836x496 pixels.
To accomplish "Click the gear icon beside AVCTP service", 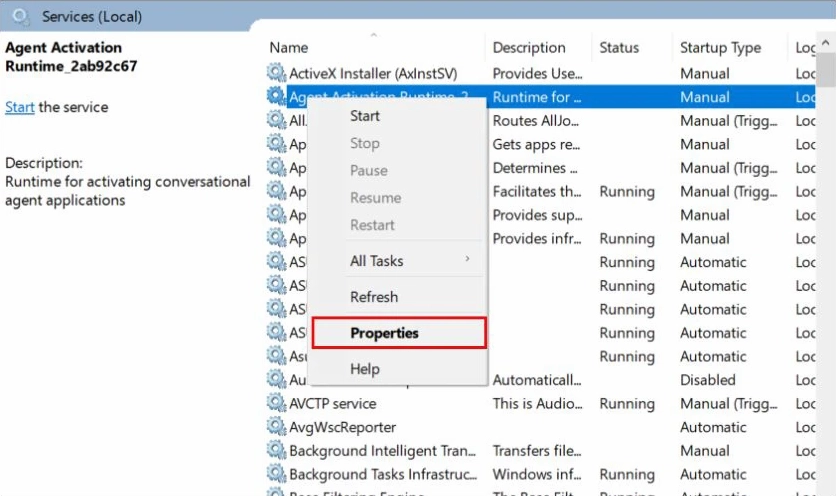I will point(276,404).
